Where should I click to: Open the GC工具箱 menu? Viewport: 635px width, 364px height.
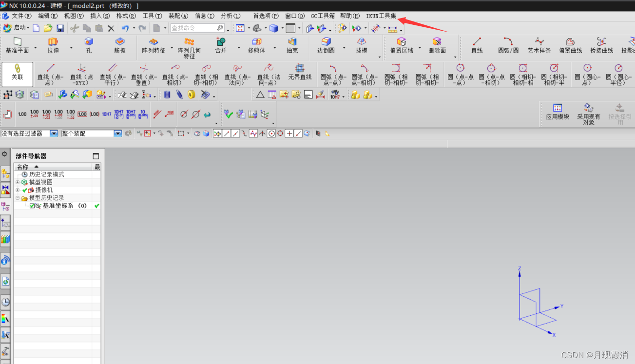pos(323,16)
